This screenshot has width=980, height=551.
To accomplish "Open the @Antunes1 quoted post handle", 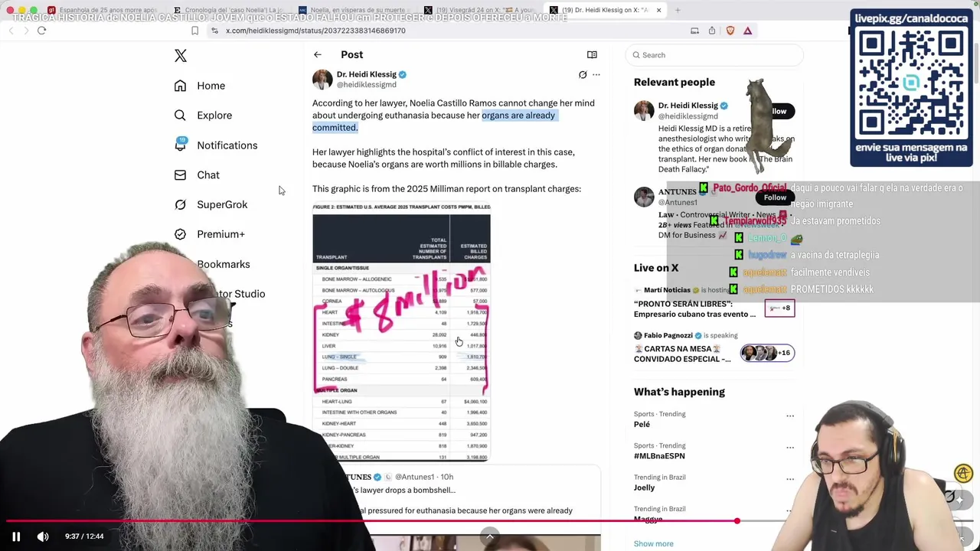I will pyautogui.click(x=414, y=478).
